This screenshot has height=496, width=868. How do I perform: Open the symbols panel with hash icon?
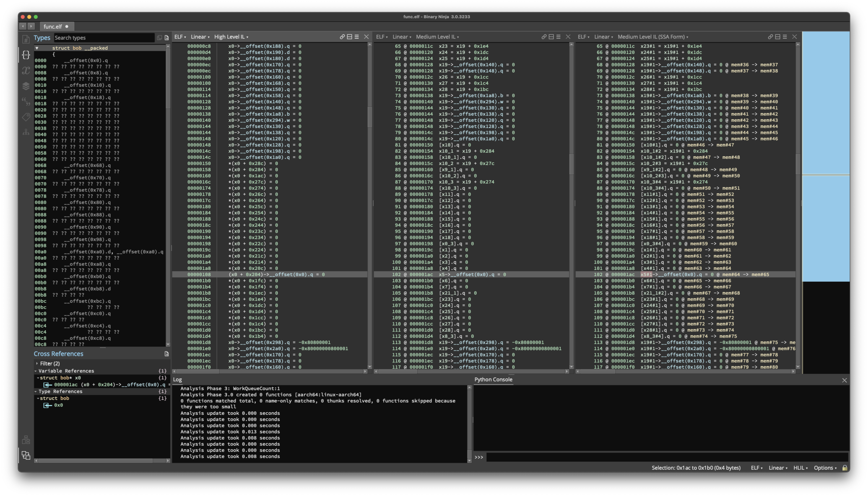pos(26,39)
